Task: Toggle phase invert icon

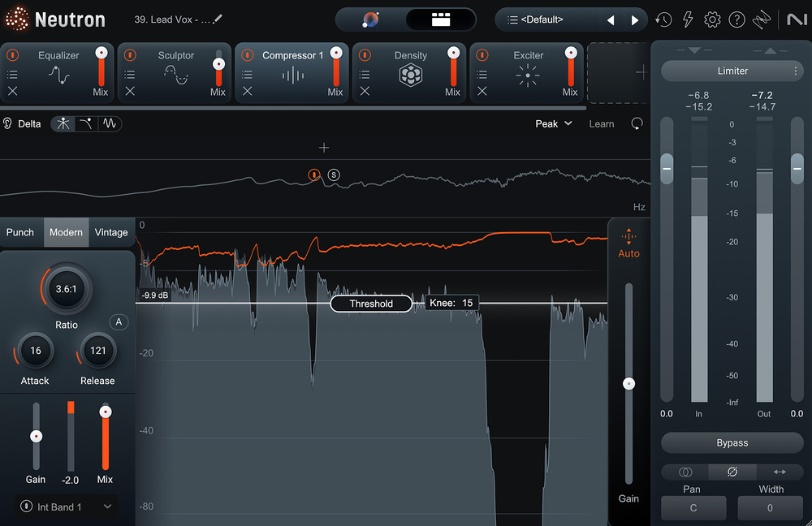Action: coord(732,472)
